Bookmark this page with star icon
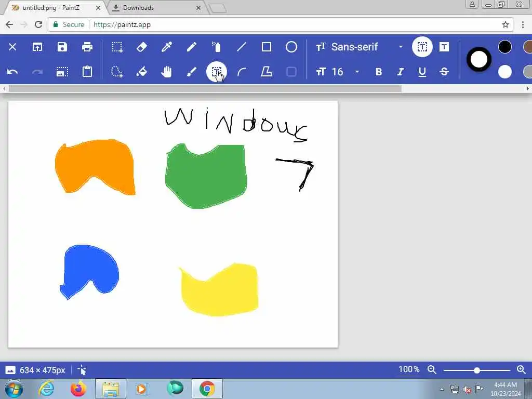This screenshot has height=399, width=532. (506, 24)
